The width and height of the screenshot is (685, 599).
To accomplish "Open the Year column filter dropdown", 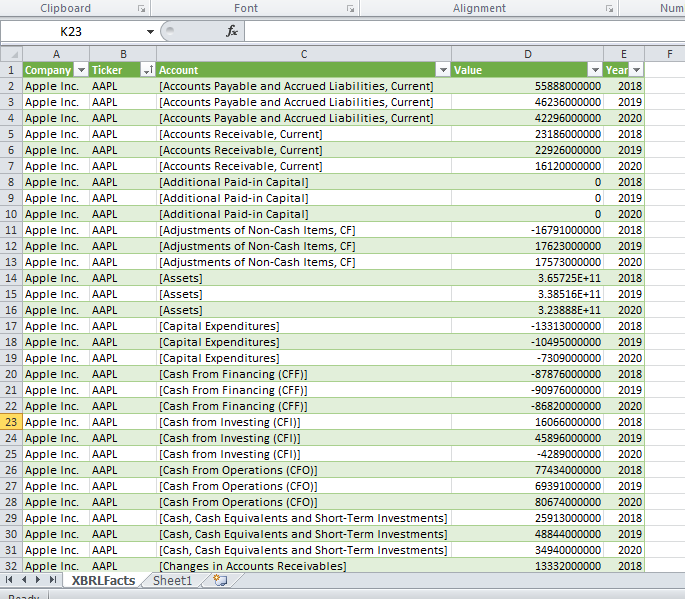I will point(636,70).
